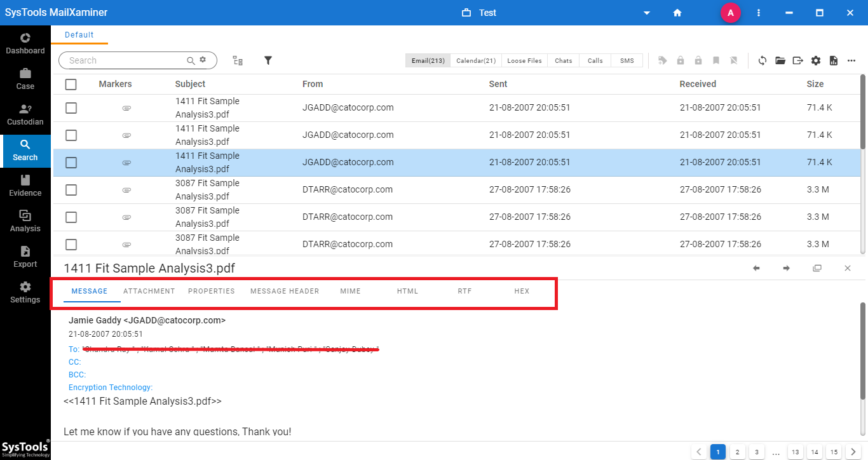
Task: Open the PROPERTIES preview tab
Action: pyautogui.click(x=212, y=291)
